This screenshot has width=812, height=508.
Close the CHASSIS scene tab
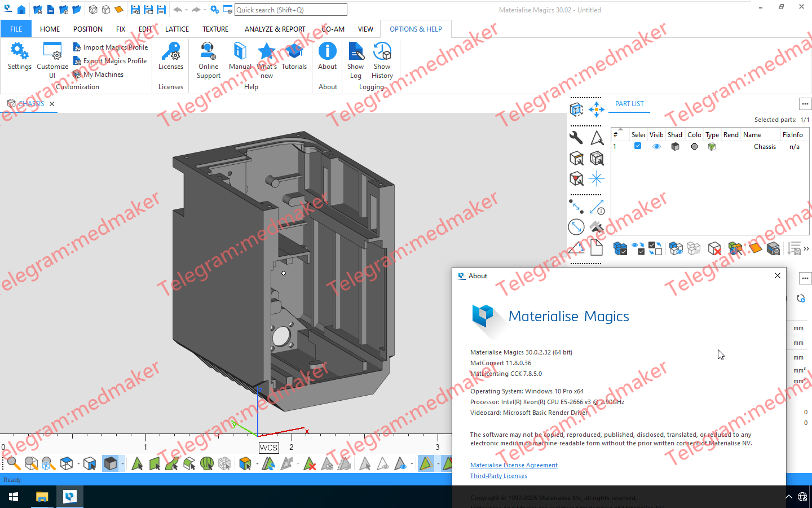52,104
